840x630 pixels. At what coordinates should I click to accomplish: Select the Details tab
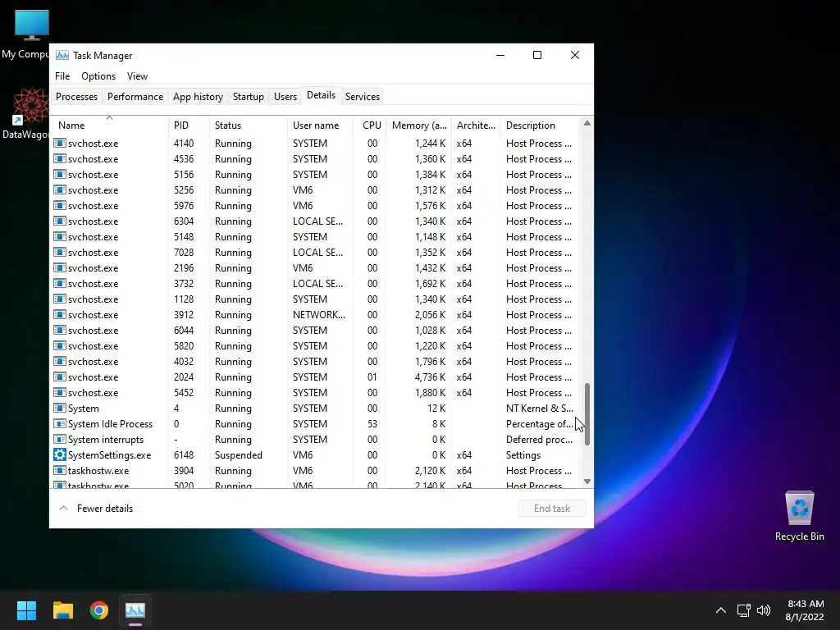(321, 95)
